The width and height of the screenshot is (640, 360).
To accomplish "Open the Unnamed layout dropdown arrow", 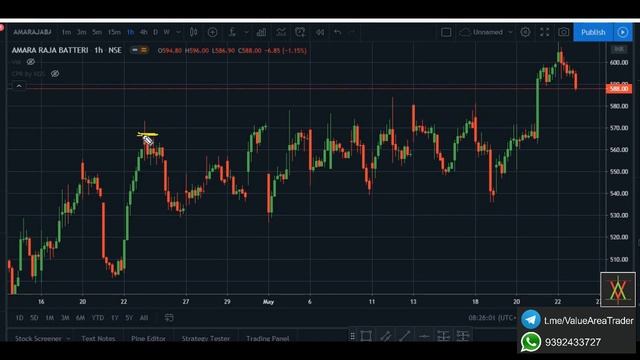I will (x=510, y=32).
